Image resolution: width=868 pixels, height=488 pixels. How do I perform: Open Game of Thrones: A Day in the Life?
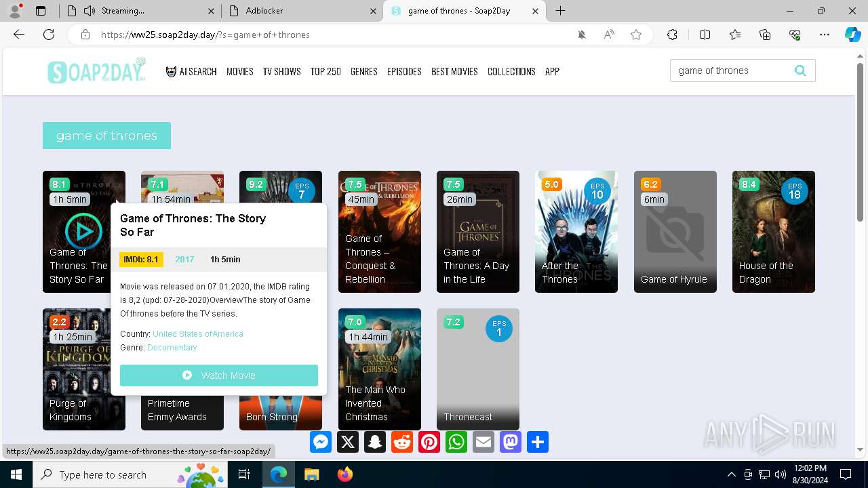[x=478, y=232]
